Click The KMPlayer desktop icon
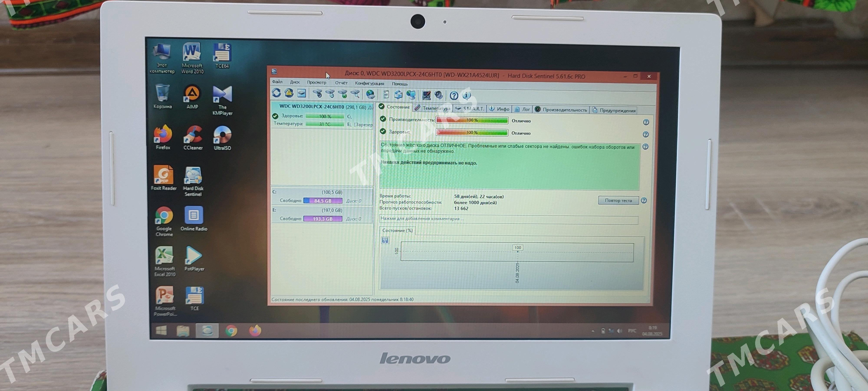This screenshot has width=868, height=391. tap(222, 101)
